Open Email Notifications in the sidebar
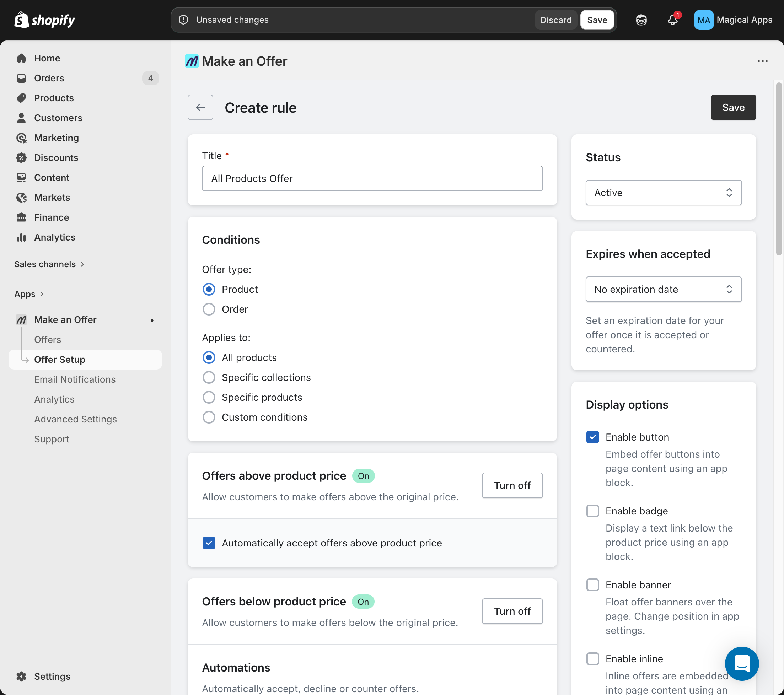 [75, 379]
